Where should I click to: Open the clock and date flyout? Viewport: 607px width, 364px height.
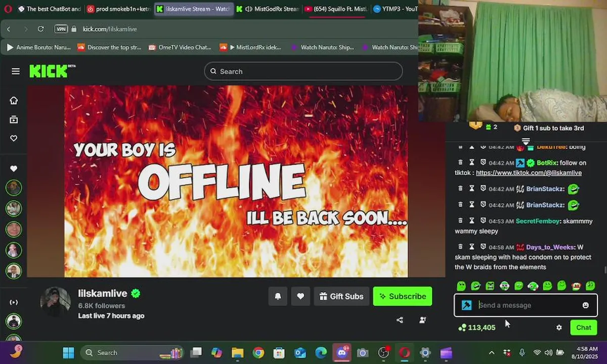tap(585, 352)
